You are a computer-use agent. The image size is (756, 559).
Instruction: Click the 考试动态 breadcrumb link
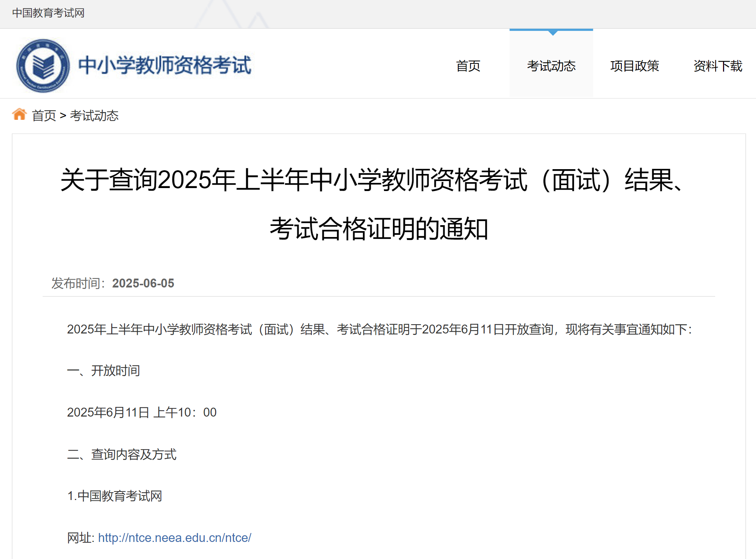click(x=95, y=116)
